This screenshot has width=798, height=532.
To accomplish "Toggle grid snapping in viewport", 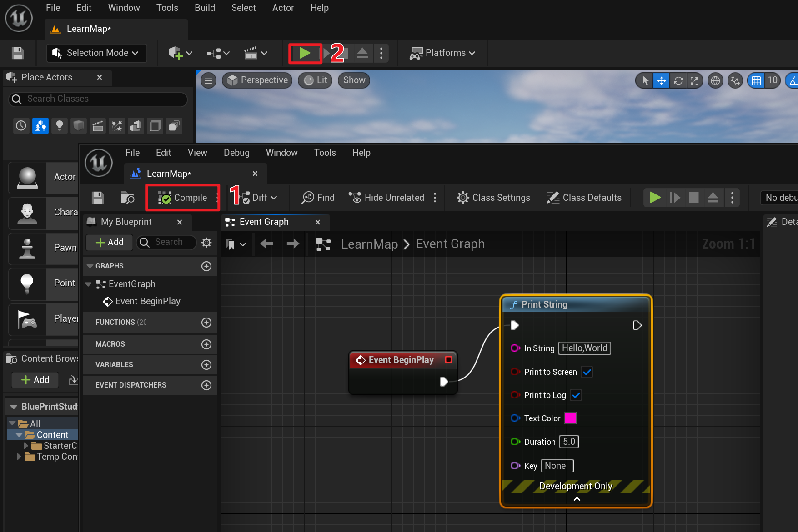I will (x=756, y=80).
